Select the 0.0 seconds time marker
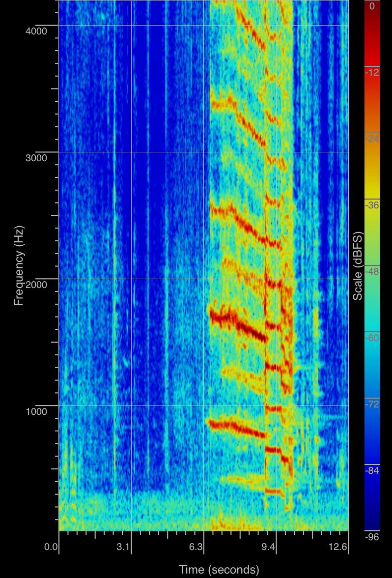 pyautogui.click(x=52, y=547)
